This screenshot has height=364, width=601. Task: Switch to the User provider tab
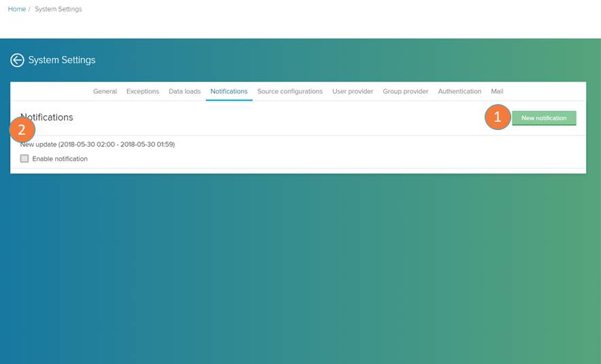pyautogui.click(x=353, y=91)
